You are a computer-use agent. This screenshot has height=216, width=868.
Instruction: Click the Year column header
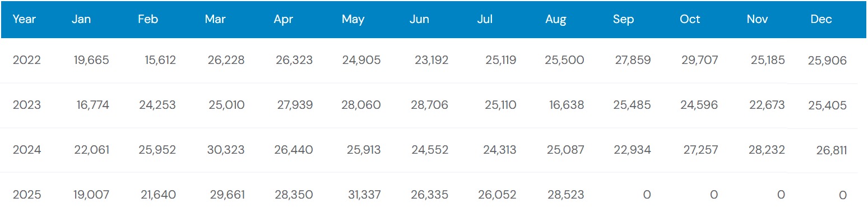click(x=24, y=19)
